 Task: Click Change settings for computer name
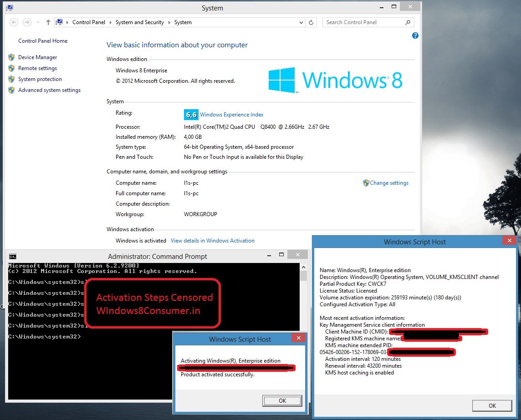389,183
